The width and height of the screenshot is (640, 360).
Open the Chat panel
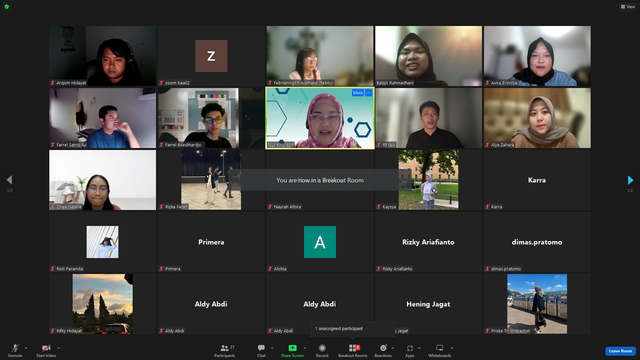tap(261, 350)
